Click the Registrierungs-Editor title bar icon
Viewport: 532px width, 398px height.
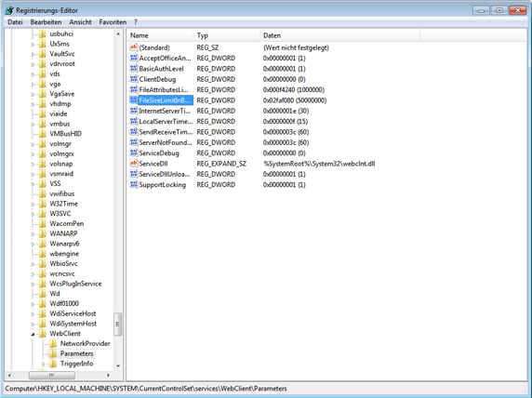9,10
